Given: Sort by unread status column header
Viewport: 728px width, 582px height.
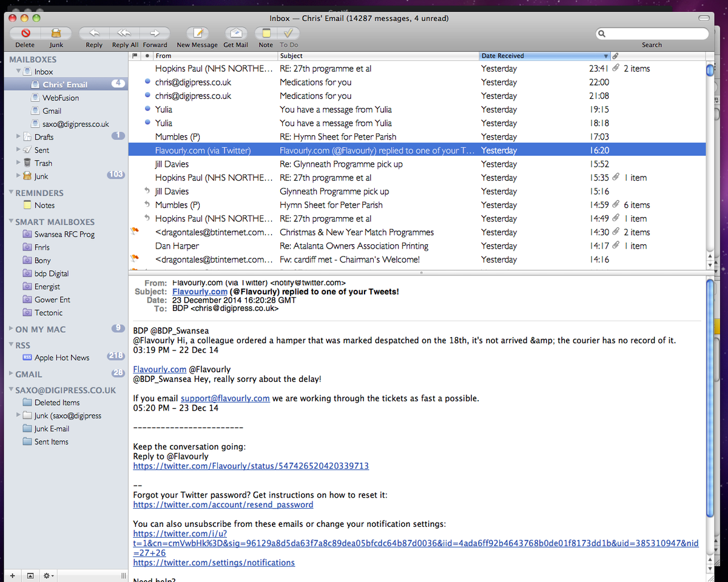Looking at the screenshot, I should (x=147, y=56).
